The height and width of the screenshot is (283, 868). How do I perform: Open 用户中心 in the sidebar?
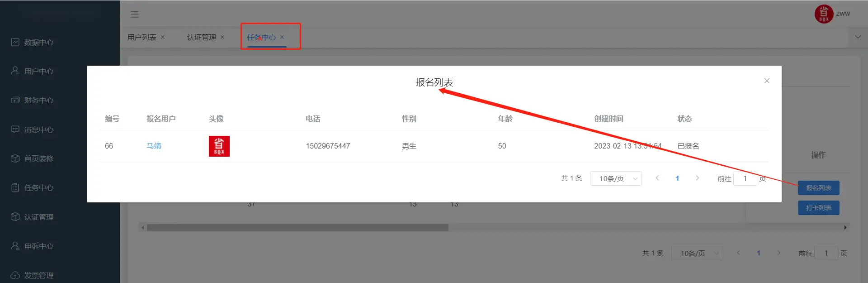[38, 72]
